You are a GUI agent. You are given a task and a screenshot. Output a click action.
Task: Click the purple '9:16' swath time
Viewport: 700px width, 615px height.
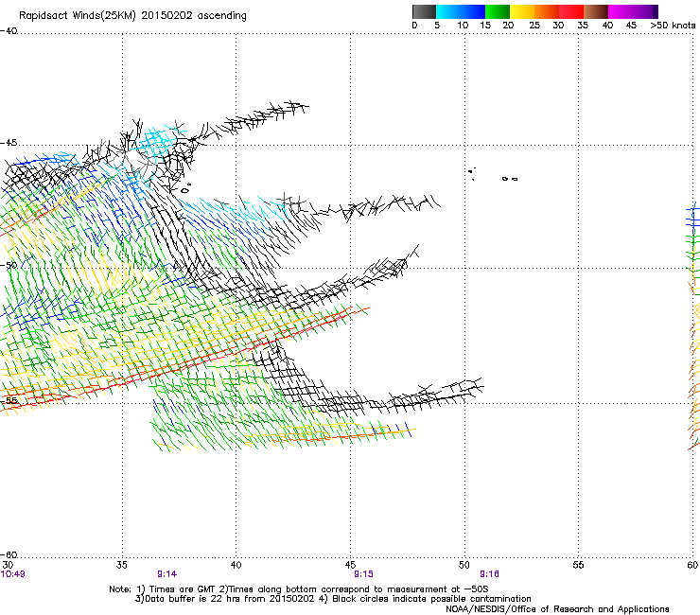(490, 574)
